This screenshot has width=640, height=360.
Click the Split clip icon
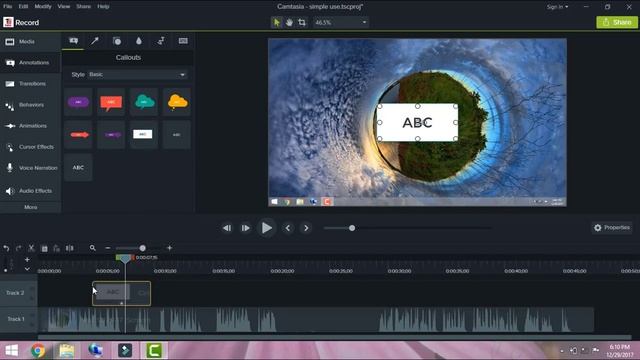70,248
